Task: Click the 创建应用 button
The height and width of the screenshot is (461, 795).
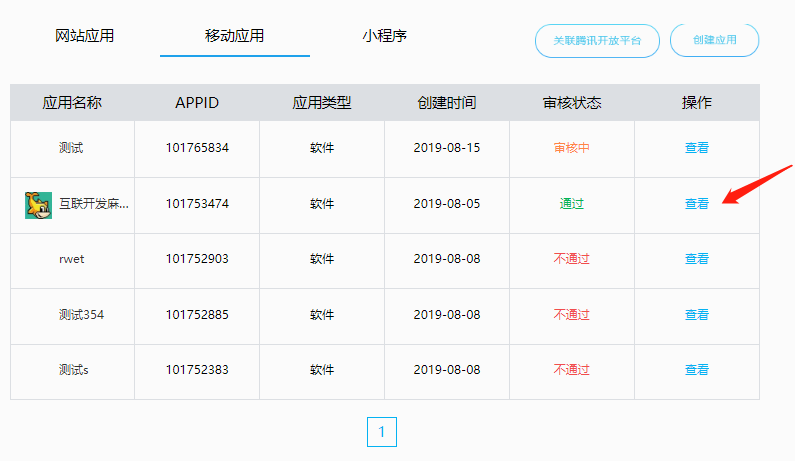Action: coord(714,40)
